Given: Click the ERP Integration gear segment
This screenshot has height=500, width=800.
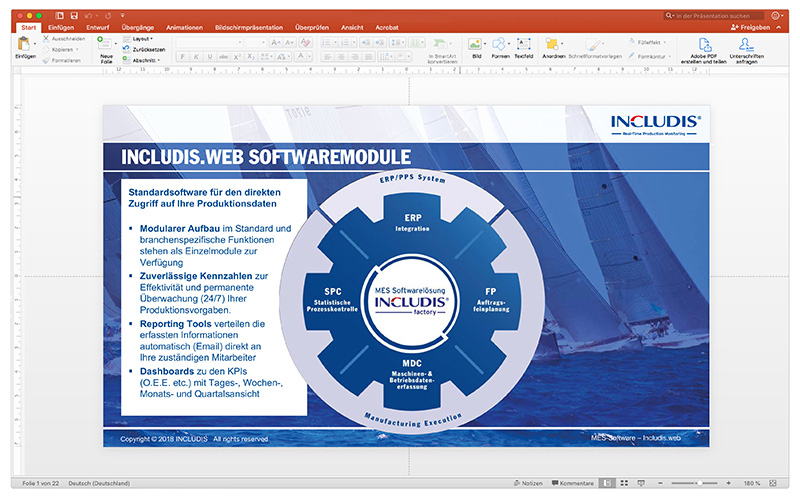Looking at the screenshot, I should [x=412, y=222].
